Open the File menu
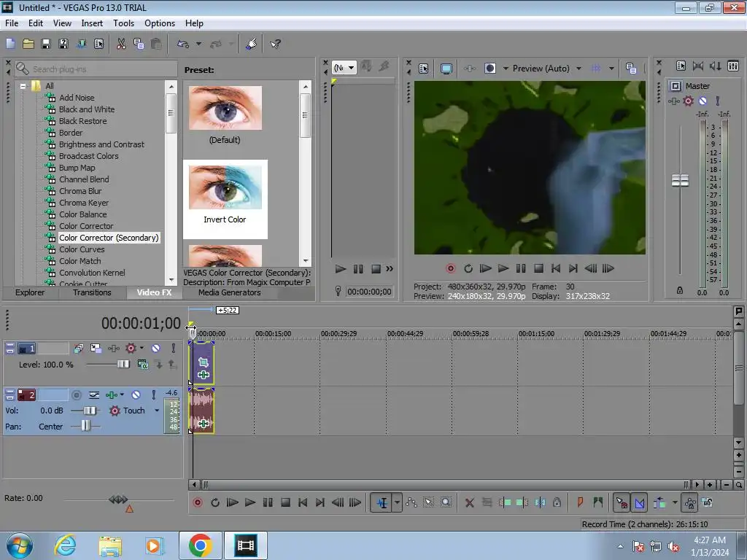747x560 pixels. click(x=12, y=23)
